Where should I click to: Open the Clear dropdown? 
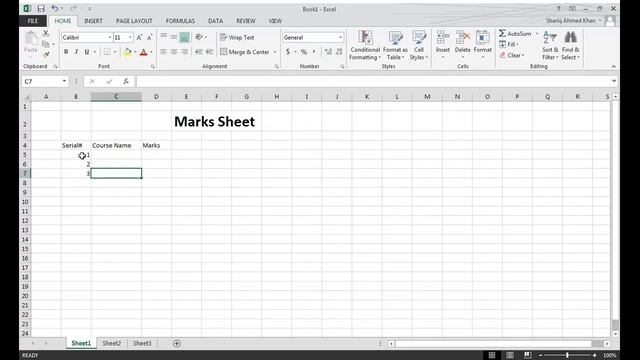[512, 55]
